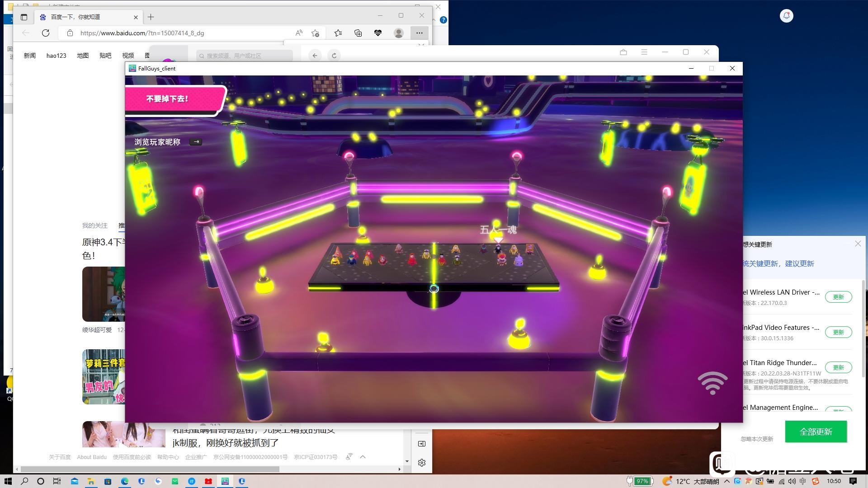
Task: Open the Edge page settings gear icon
Action: coord(422,463)
